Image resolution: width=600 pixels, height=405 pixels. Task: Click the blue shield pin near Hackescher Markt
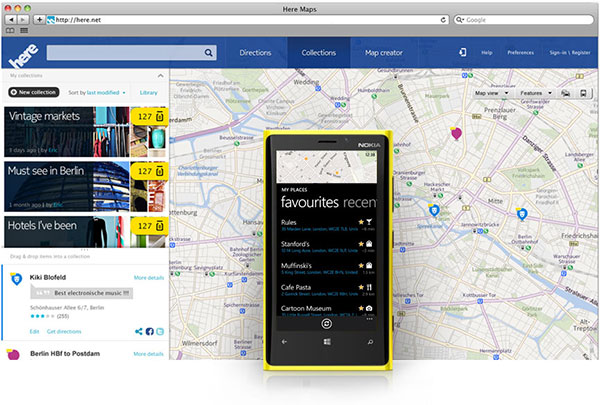(x=434, y=210)
